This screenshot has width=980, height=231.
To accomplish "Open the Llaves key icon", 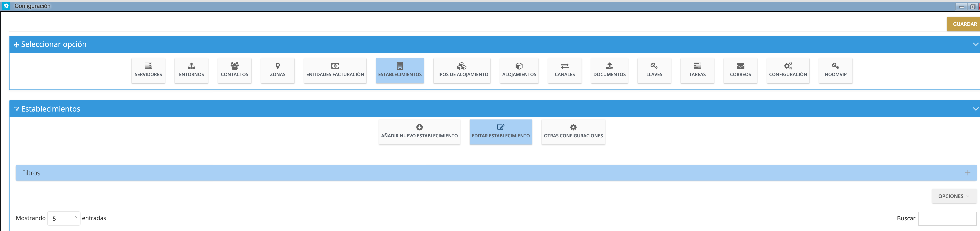I will pos(654,66).
